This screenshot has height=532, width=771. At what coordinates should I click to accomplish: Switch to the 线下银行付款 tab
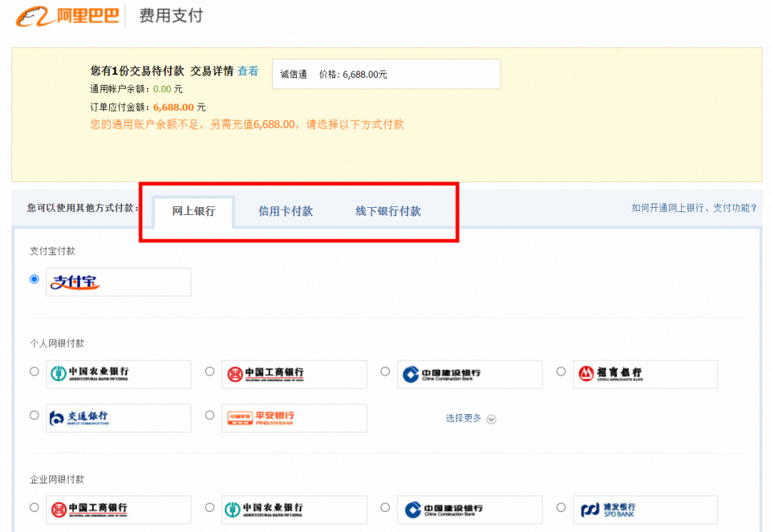(x=388, y=211)
